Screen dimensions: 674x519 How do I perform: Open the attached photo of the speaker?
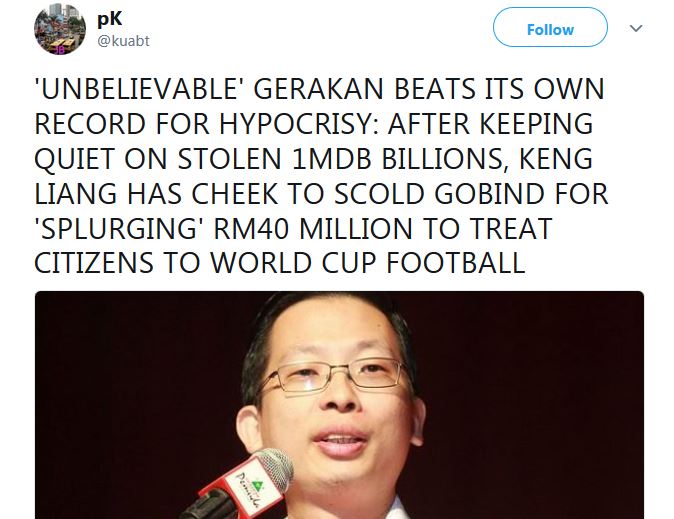tap(339, 405)
